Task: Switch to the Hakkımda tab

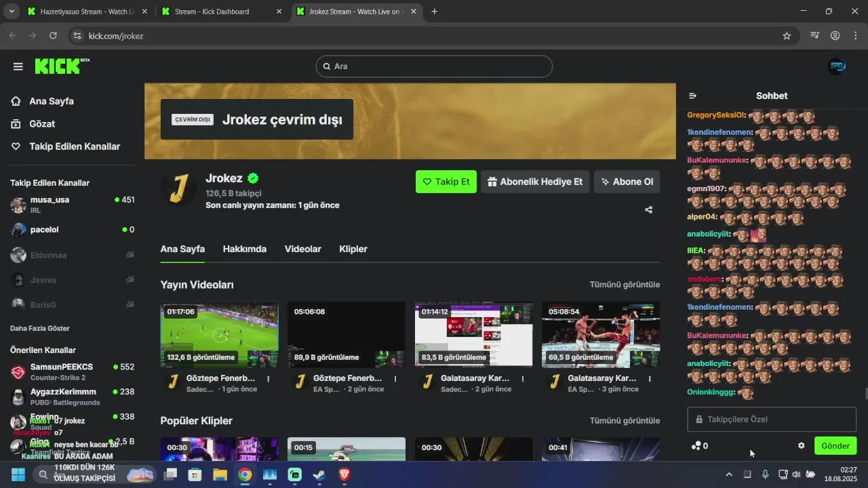Action: [245, 249]
